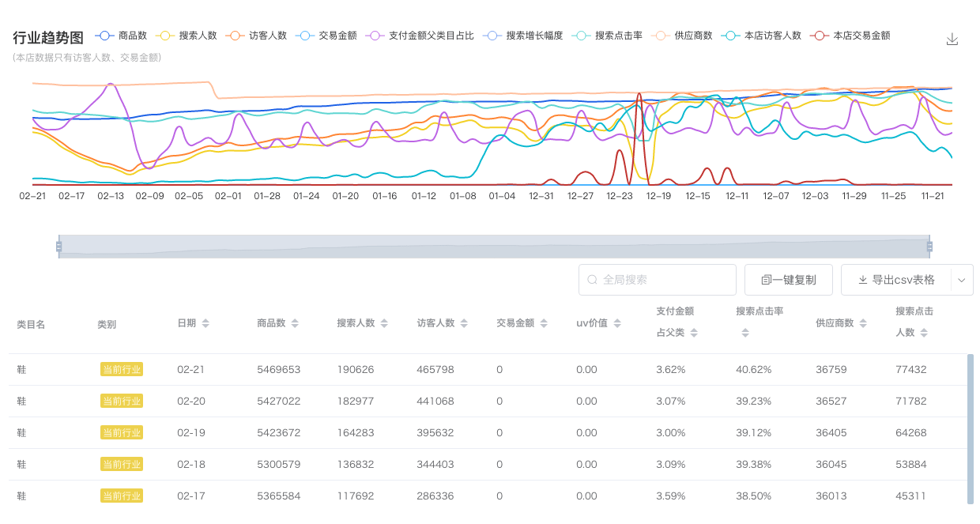Download the industry trend chart image
The height and width of the screenshot is (524, 980).
(952, 40)
